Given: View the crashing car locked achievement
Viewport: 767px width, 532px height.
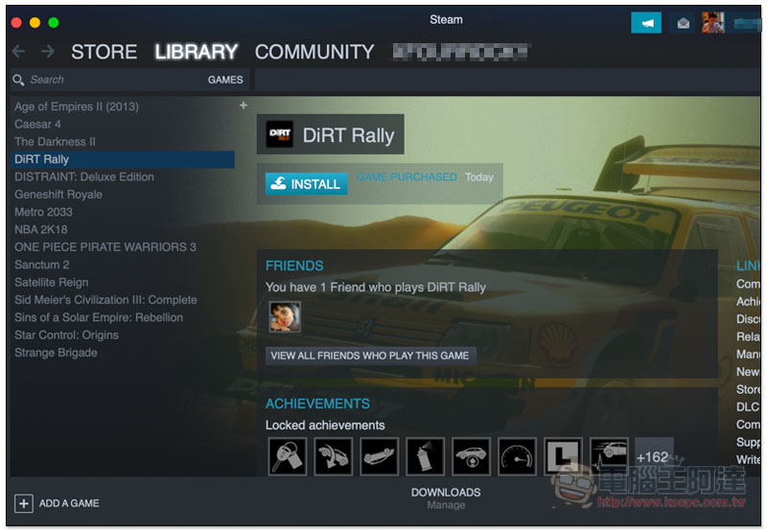Looking at the screenshot, I should 334,456.
